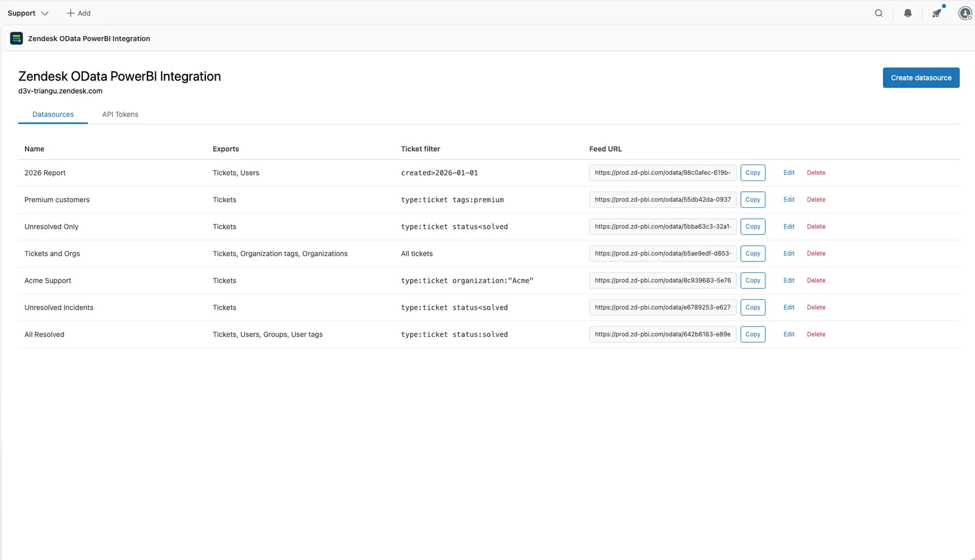Click the Tickets, Organization tags, Organizations cell
Image resolution: width=975 pixels, height=560 pixels.
pos(280,254)
